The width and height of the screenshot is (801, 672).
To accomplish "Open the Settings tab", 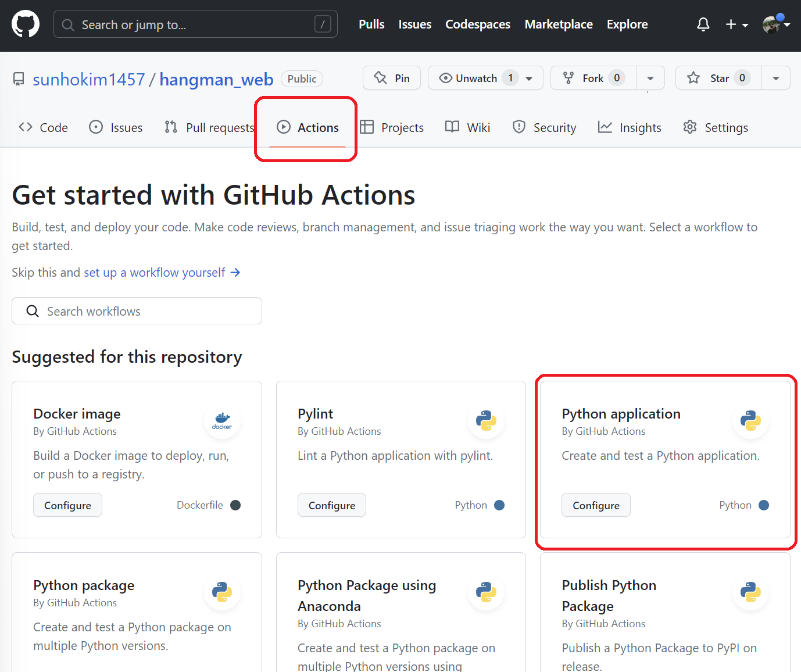I will pyautogui.click(x=716, y=127).
